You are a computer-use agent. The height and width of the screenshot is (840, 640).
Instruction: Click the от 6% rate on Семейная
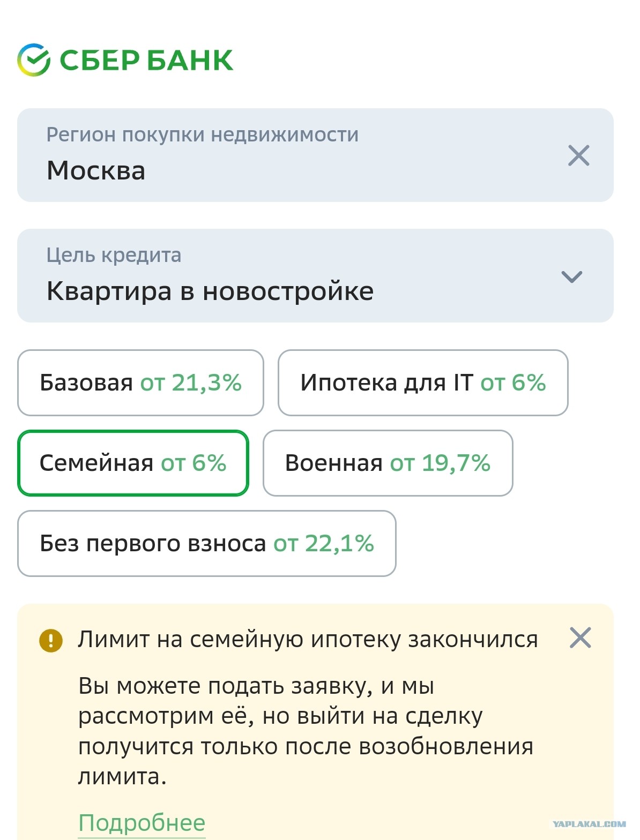(x=194, y=463)
